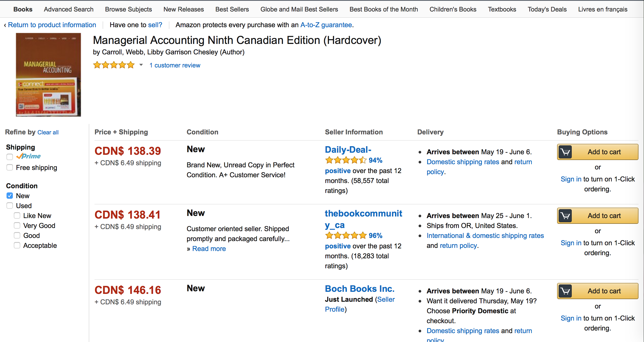Expand the star rating dropdown arrow
This screenshot has width=644, height=342.
point(141,65)
